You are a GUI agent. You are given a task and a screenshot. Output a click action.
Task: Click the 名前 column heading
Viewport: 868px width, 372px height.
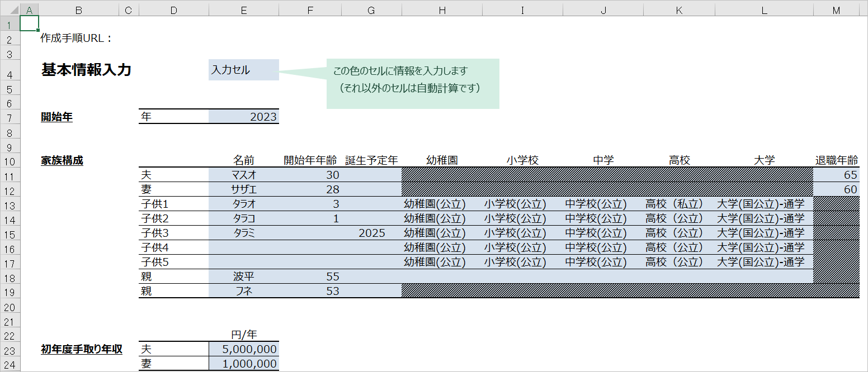tap(243, 160)
